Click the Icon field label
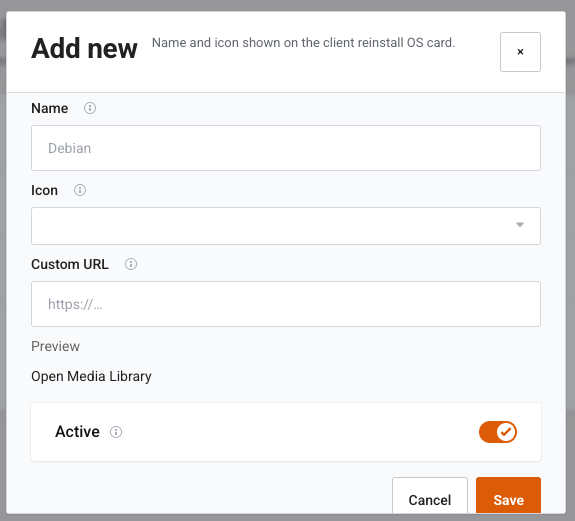The width and height of the screenshot is (575, 521). 44,191
